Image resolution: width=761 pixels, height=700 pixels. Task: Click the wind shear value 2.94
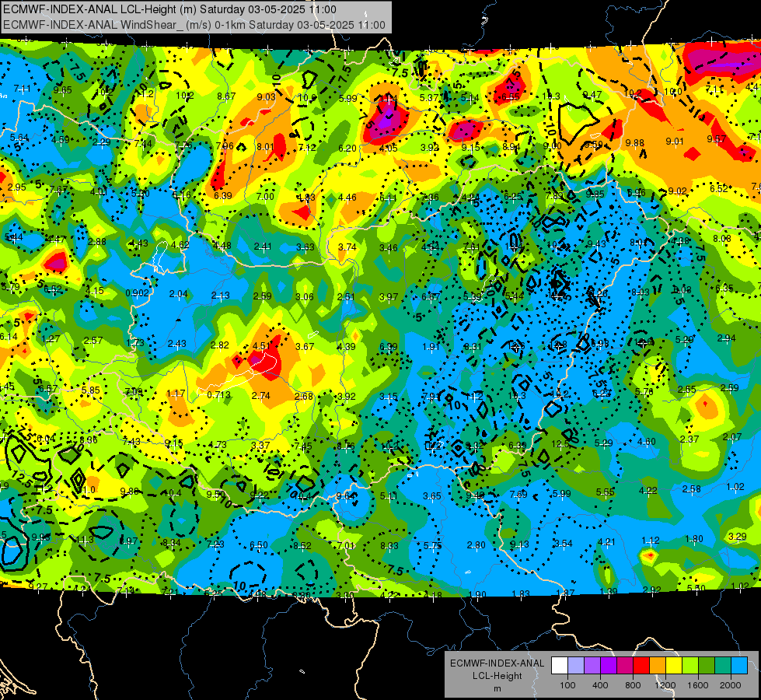727,338
